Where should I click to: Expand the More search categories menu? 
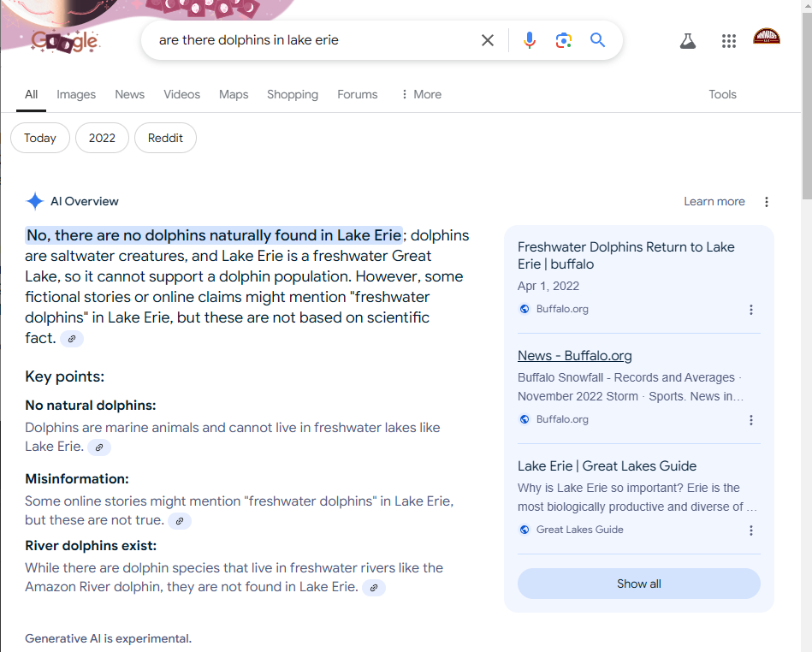pos(422,94)
